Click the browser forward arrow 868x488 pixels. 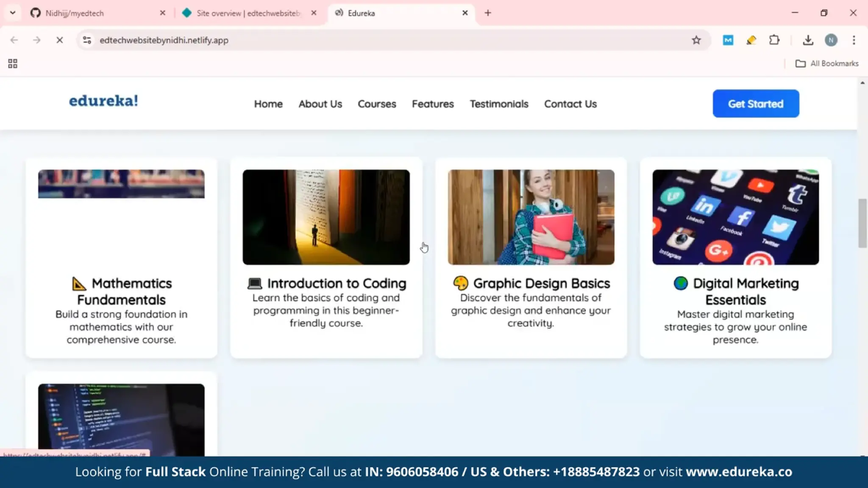37,40
